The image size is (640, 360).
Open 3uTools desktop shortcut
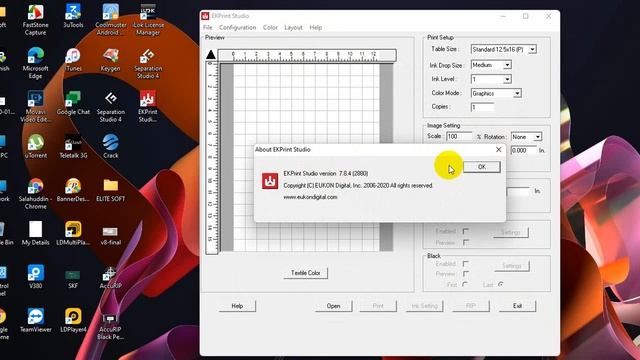73,16
